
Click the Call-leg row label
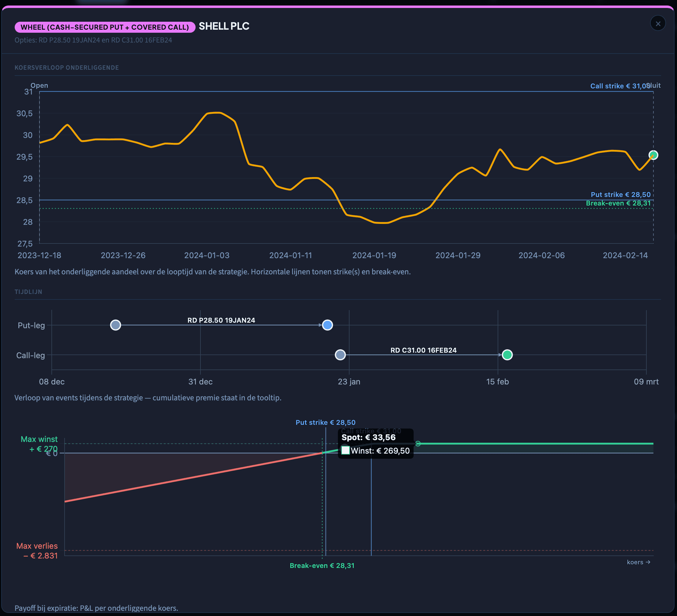(x=31, y=355)
